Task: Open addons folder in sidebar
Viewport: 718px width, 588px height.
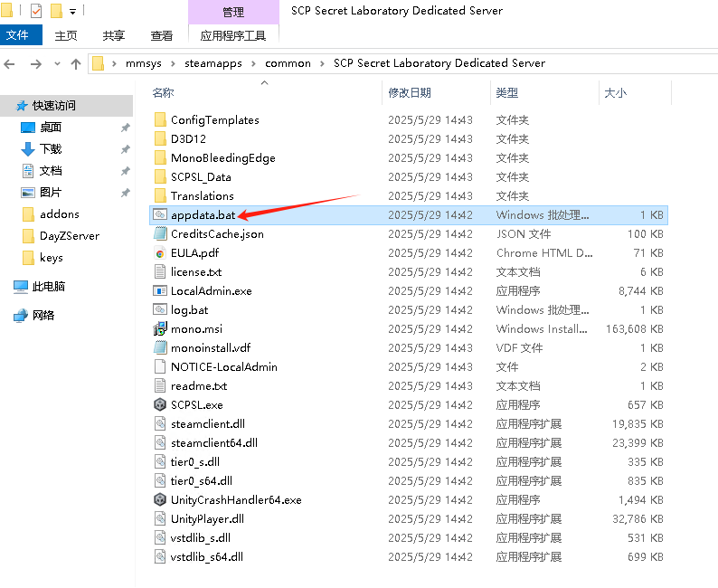Action: tap(60, 214)
